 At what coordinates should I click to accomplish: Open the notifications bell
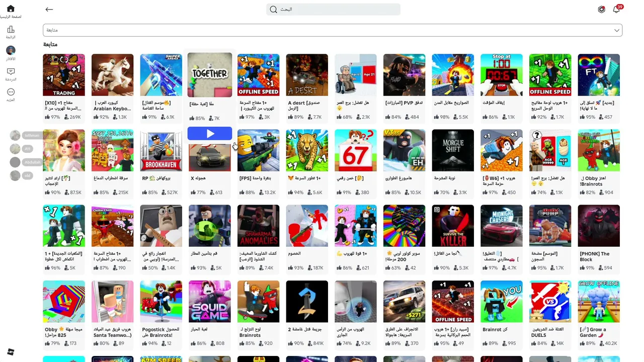[x=616, y=9]
